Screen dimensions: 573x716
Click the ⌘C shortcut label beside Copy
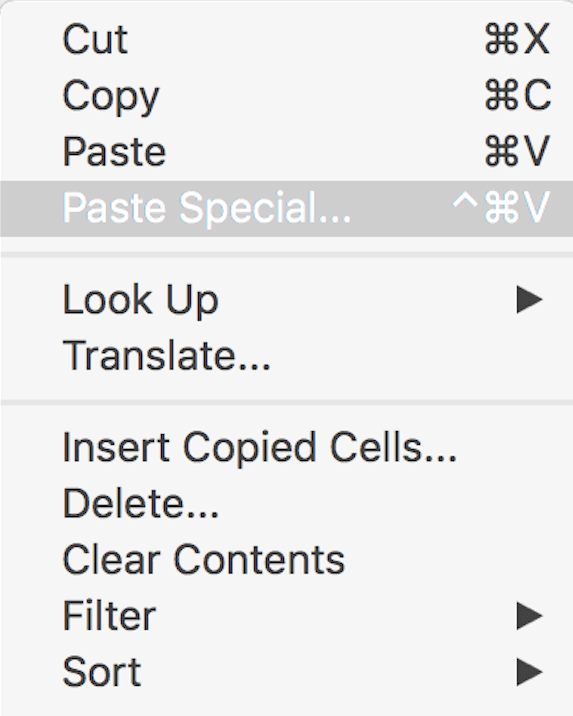pyautogui.click(x=518, y=95)
